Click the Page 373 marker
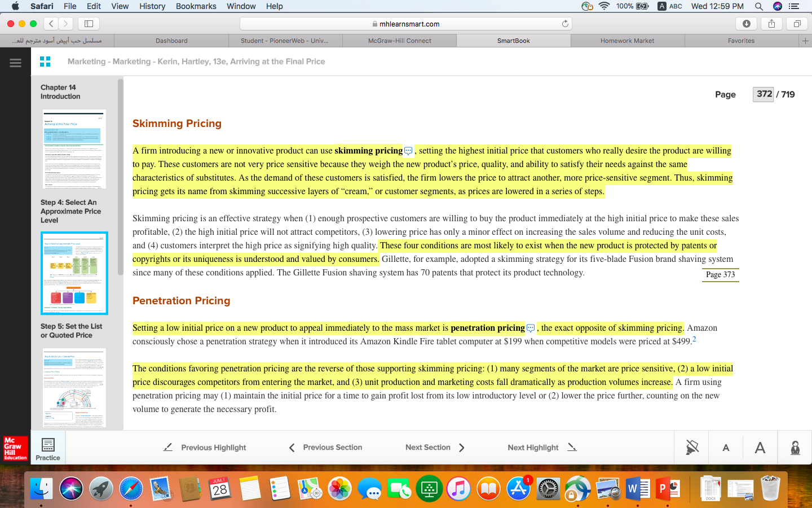 tap(720, 275)
